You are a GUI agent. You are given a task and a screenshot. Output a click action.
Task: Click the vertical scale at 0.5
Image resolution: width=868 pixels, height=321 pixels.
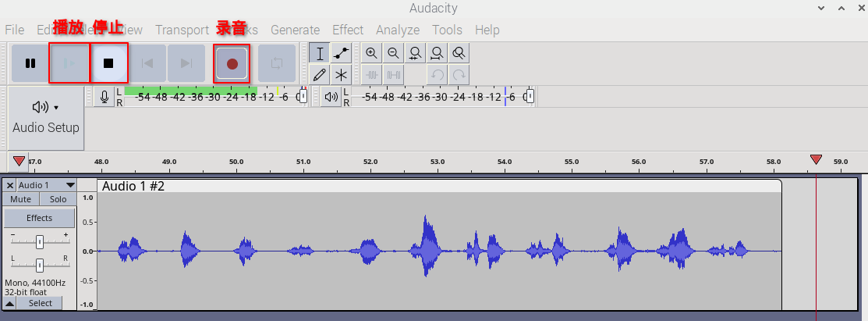[x=87, y=223]
